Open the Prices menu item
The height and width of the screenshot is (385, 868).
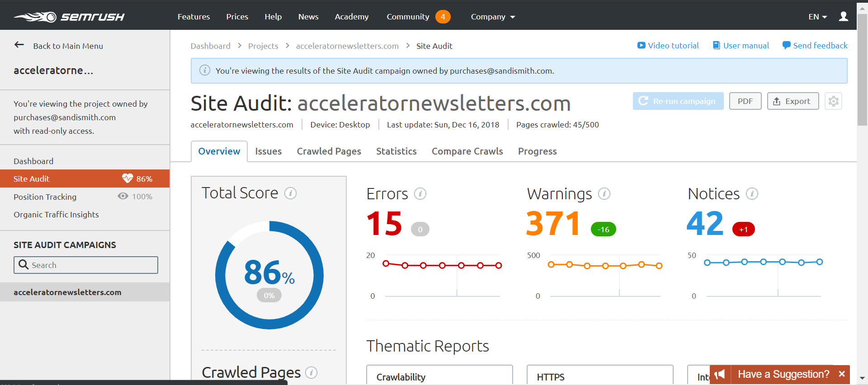coord(237,17)
